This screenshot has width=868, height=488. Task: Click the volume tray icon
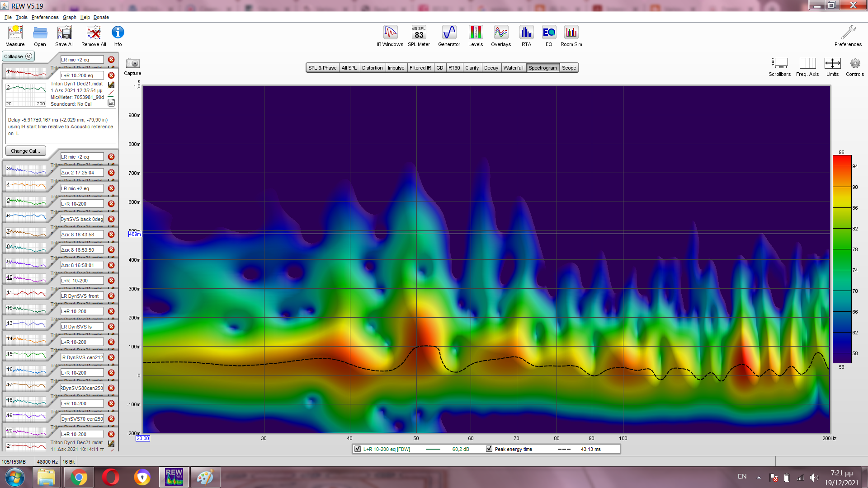click(814, 478)
